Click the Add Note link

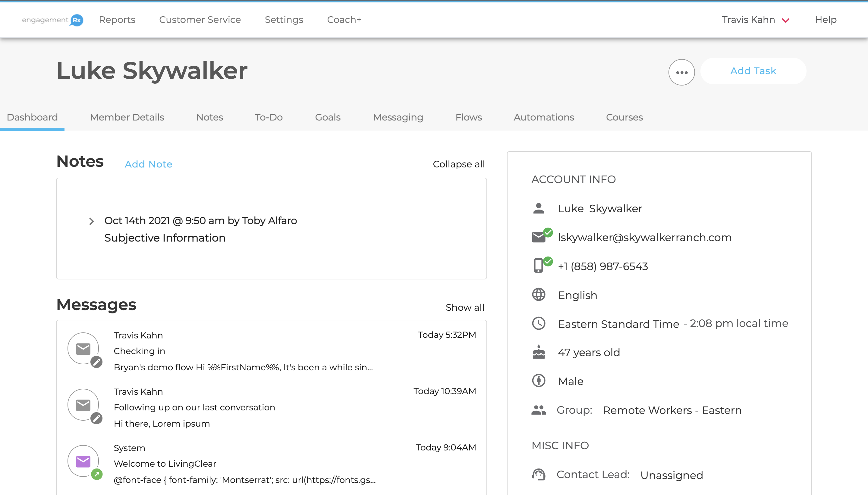coord(148,164)
